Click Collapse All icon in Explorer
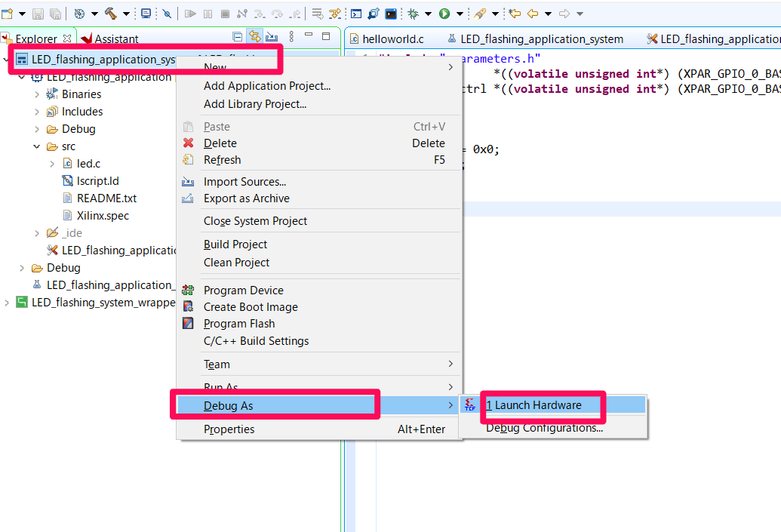Viewport: 781px width, 532px height. click(x=238, y=36)
